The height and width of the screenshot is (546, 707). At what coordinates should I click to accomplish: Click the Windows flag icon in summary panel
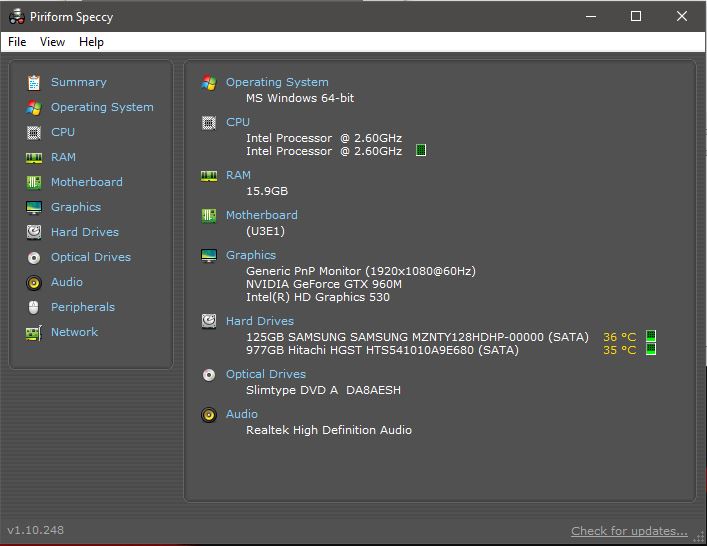[209, 83]
